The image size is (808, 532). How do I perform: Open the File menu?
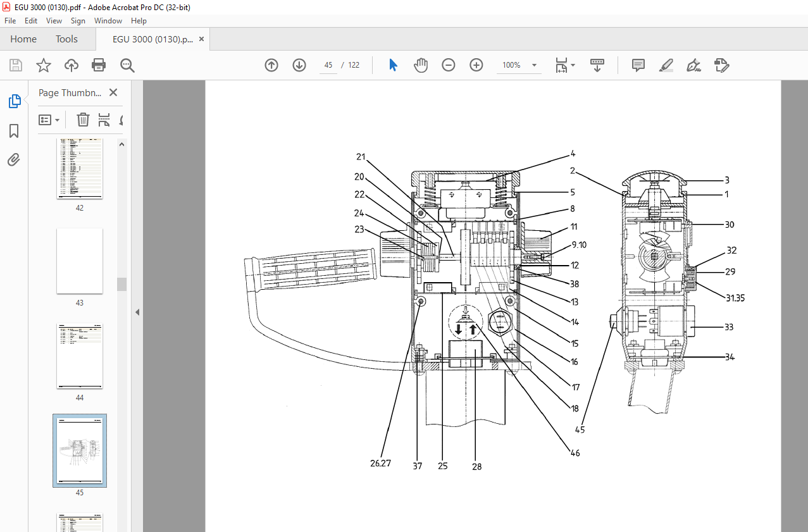tap(10, 21)
